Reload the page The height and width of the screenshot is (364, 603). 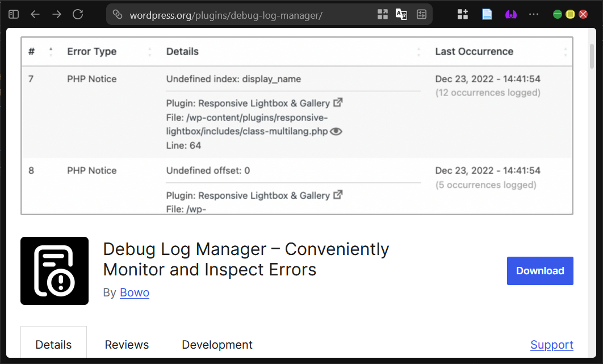pyautogui.click(x=78, y=15)
